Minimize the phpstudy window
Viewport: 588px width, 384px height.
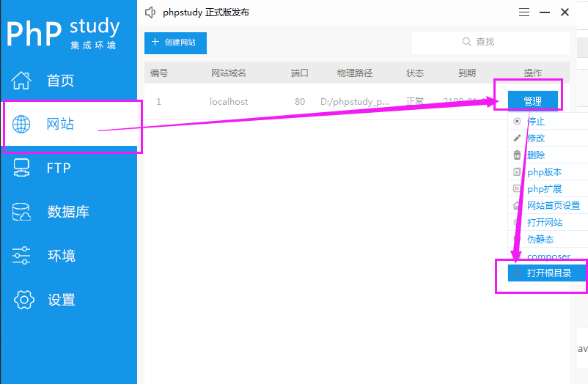545,12
